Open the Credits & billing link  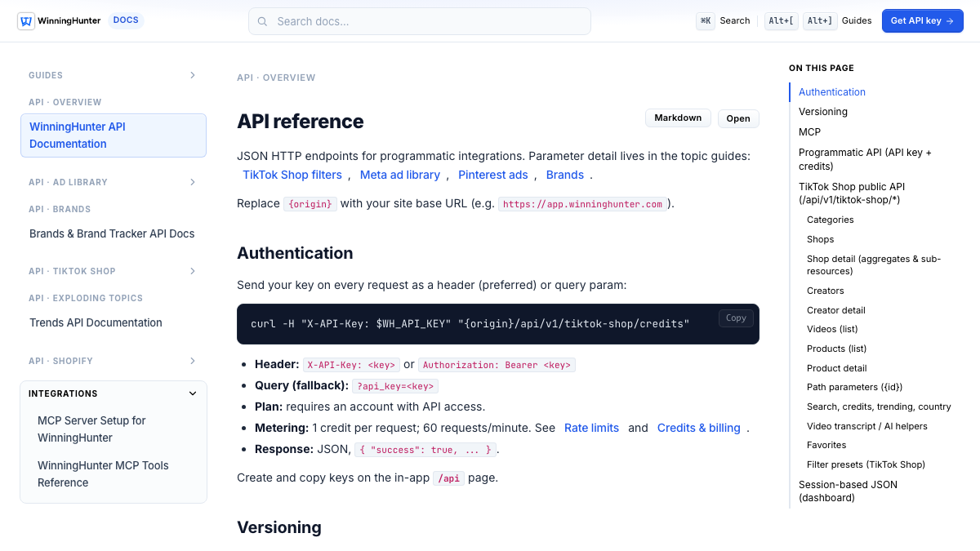click(x=698, y=428)
